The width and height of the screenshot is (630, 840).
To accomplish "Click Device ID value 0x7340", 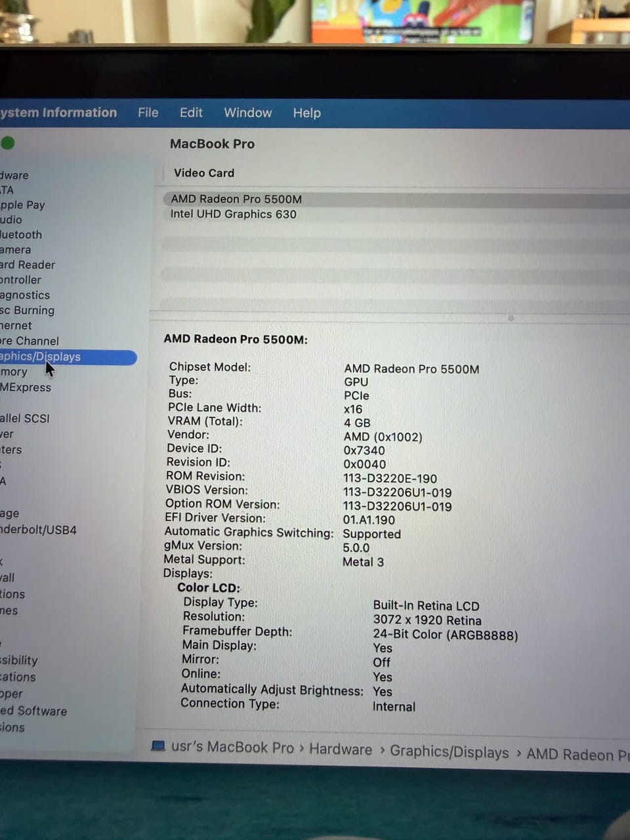I will pos(364,451).
